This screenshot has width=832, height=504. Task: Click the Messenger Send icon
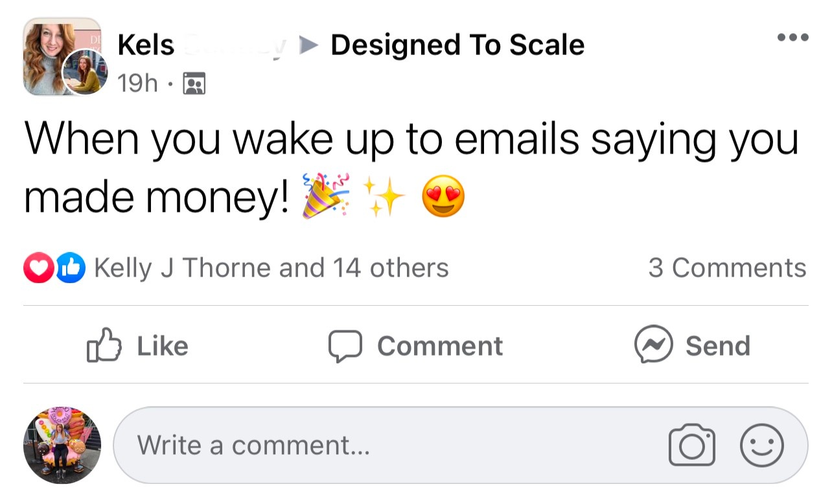pyautogui.click(x=653, y=345)
